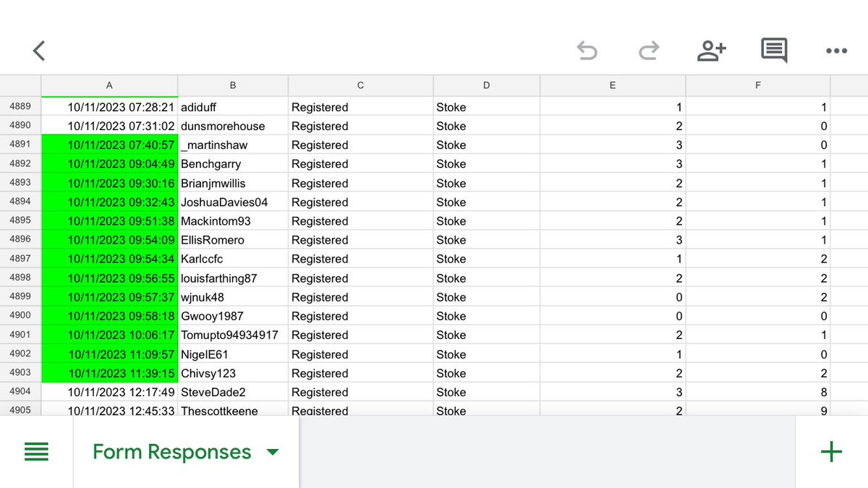This screenshot has height=488, width=868.
Task: Click Registered cell in adiduff row
Action: tap(360, 107)
